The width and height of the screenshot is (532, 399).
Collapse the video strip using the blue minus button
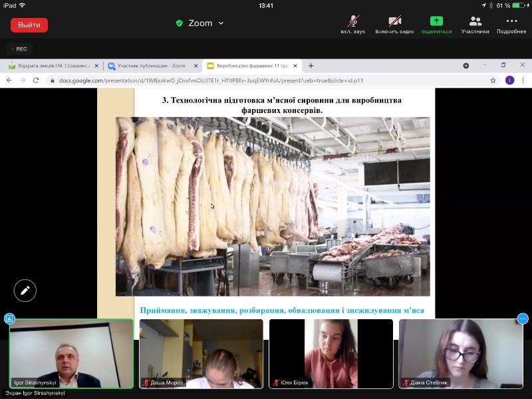[x=523, y=319]
